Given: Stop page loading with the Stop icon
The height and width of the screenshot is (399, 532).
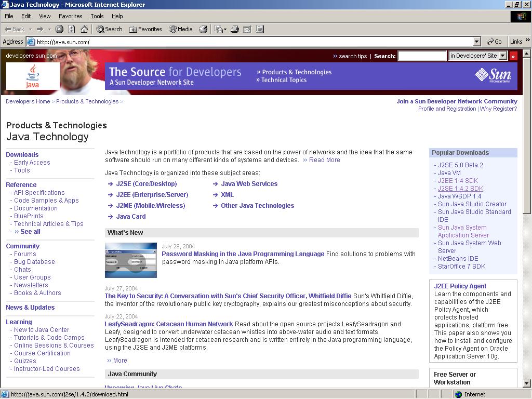Looking at the screenshot, I should click(59, 29).
